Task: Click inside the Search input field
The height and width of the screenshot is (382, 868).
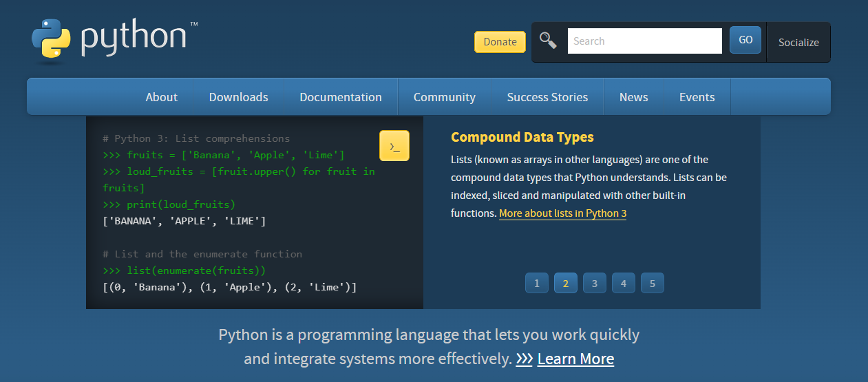Action: click(645, 41)
